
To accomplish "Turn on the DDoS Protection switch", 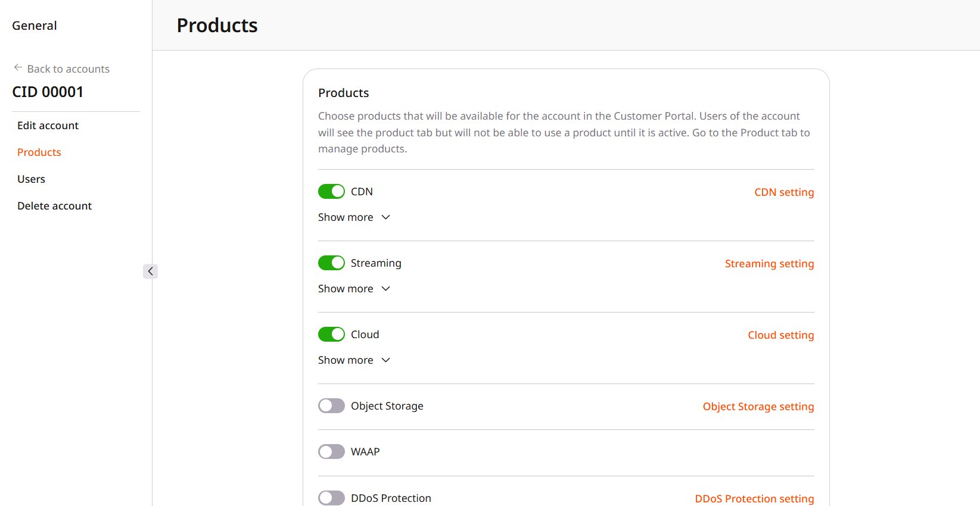I will (331, 498).
